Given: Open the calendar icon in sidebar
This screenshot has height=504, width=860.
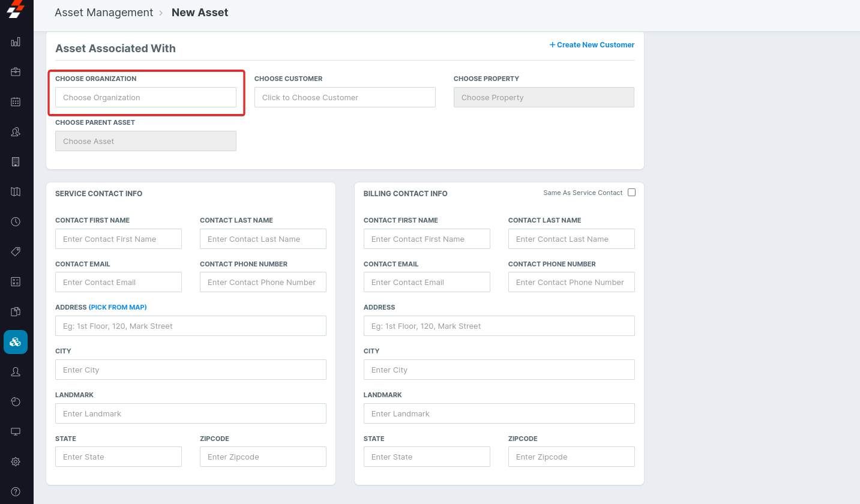Looking at the screenshot, I should point(16,102).
